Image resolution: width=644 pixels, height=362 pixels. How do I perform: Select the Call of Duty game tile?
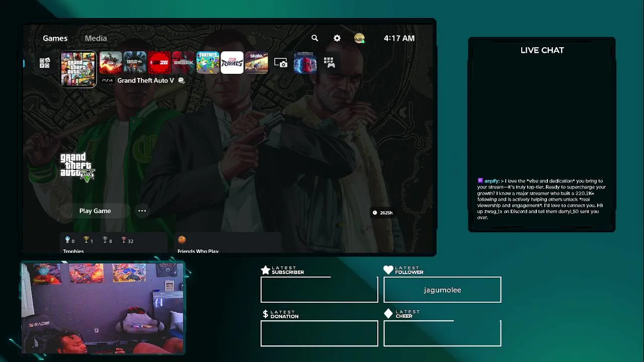point(111,63)
